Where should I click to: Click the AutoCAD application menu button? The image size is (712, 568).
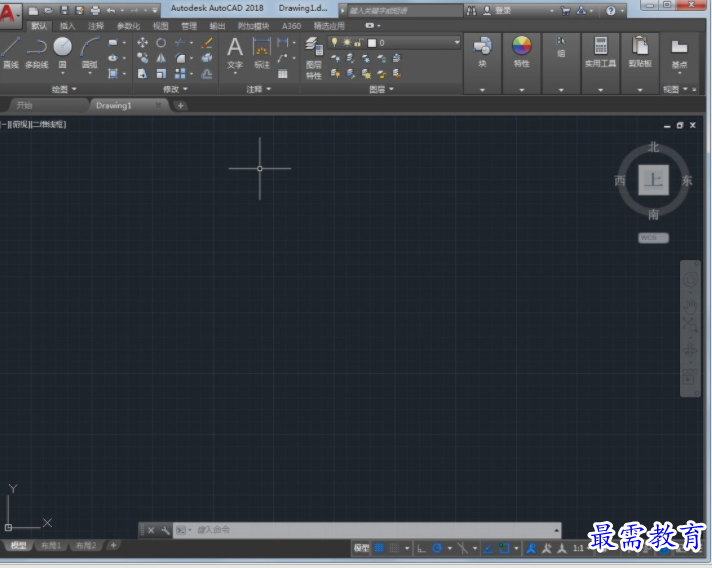pos(10,14)
